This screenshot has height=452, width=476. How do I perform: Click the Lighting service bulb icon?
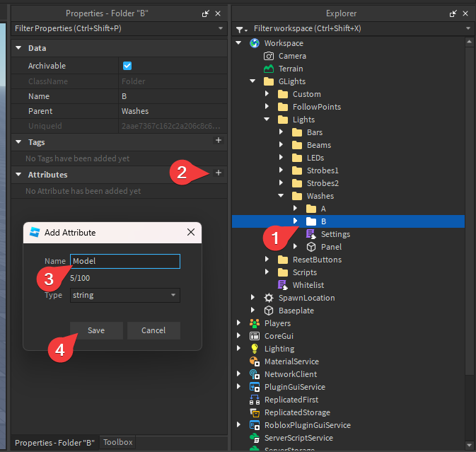255,349
